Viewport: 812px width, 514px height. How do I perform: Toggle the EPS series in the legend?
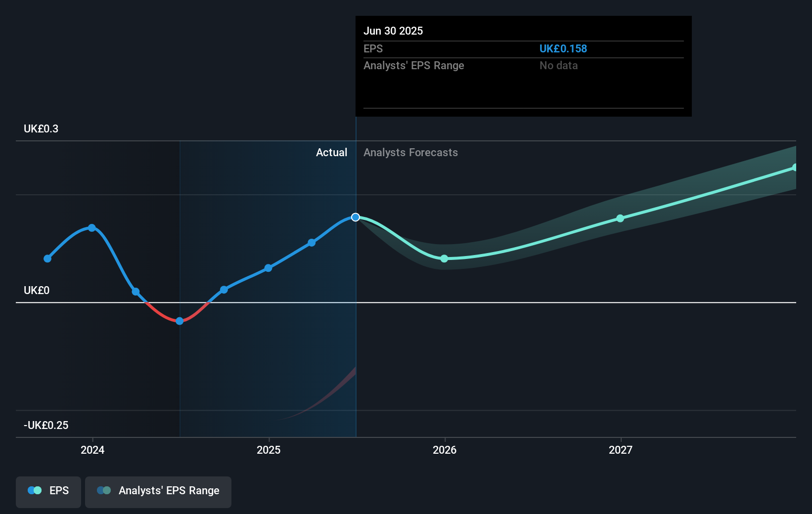coord(48,490)
